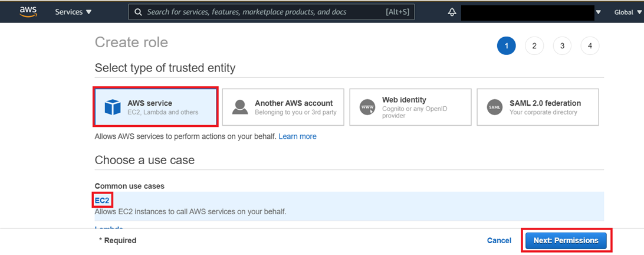Viewport: 644px width, 255px height.
Task: Jump to step 3 indicator
Action: click(562, 46)
